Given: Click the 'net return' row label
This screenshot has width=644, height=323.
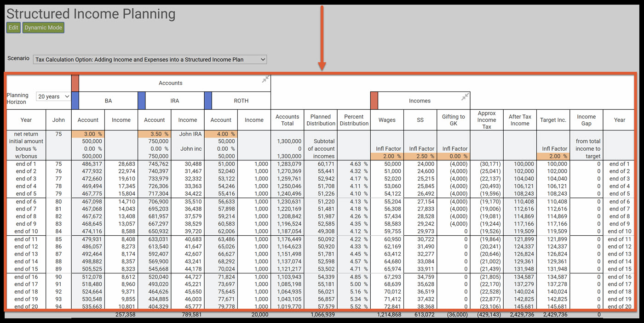Looking at the screenshot, I should [26, 134].
